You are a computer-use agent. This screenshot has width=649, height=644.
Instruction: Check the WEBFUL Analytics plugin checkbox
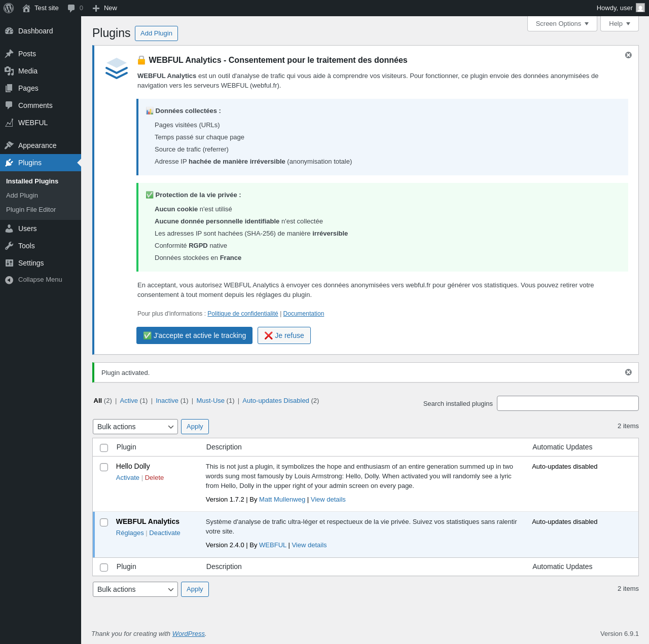[104, 522]
